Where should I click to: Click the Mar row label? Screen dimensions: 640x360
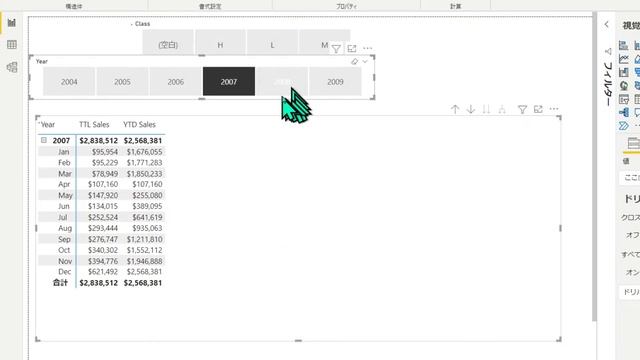point(64,173)
